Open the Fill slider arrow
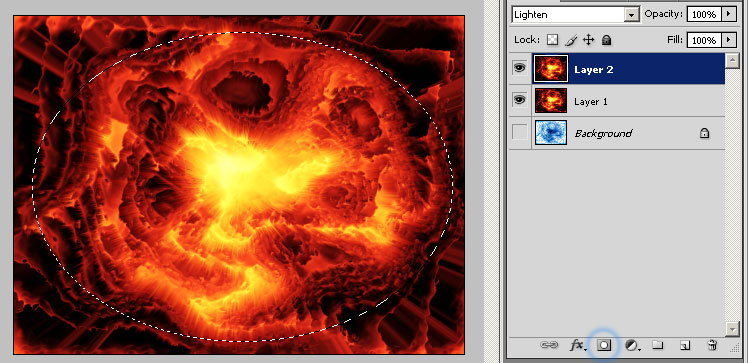748x363 pixels. [x=728, y=40]
